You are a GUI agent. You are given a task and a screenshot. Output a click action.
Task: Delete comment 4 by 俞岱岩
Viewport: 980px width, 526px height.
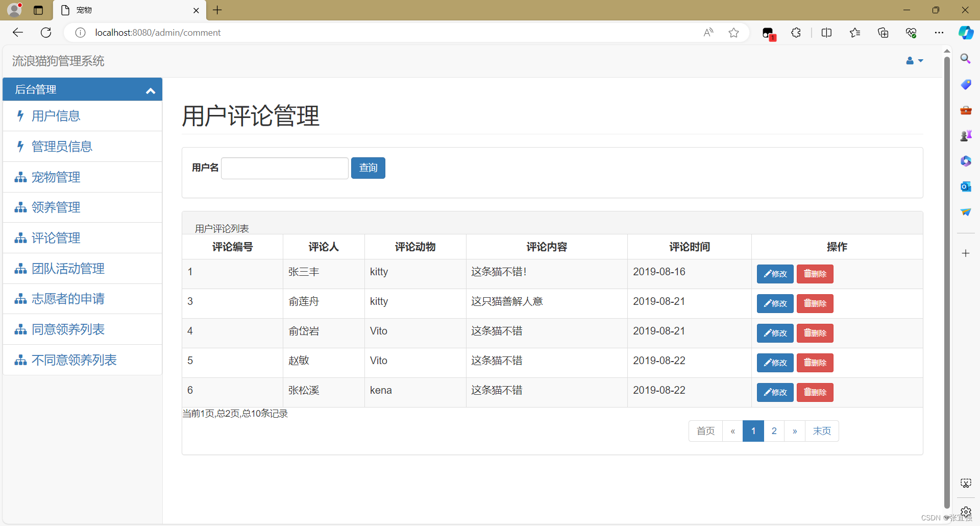tap(815, 333)
